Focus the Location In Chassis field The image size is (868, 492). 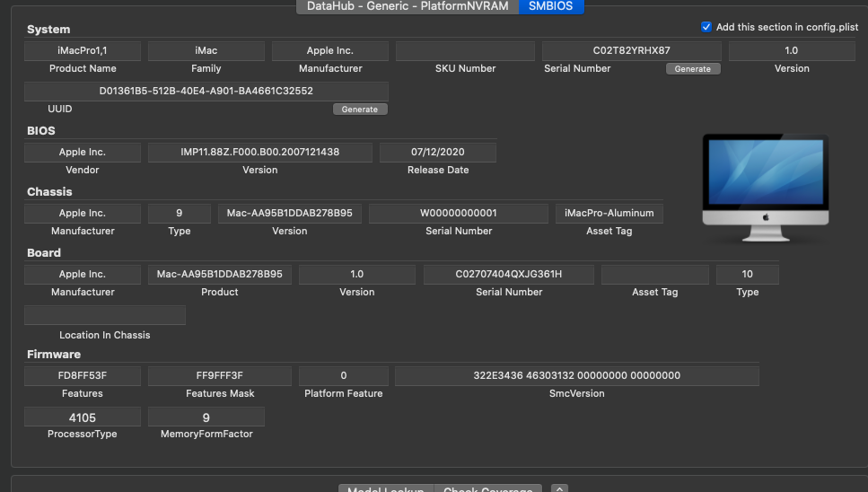tap(105, 315)
